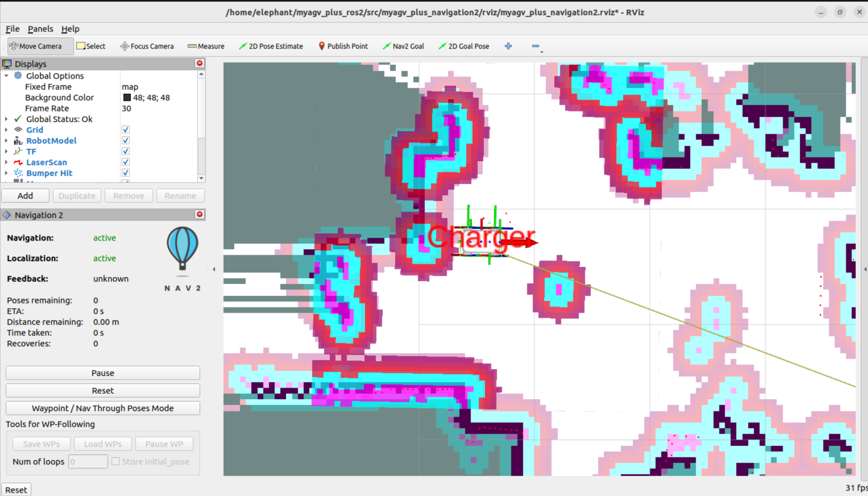
Task: Click the Global Options gear icon
Action: [18, 75]
